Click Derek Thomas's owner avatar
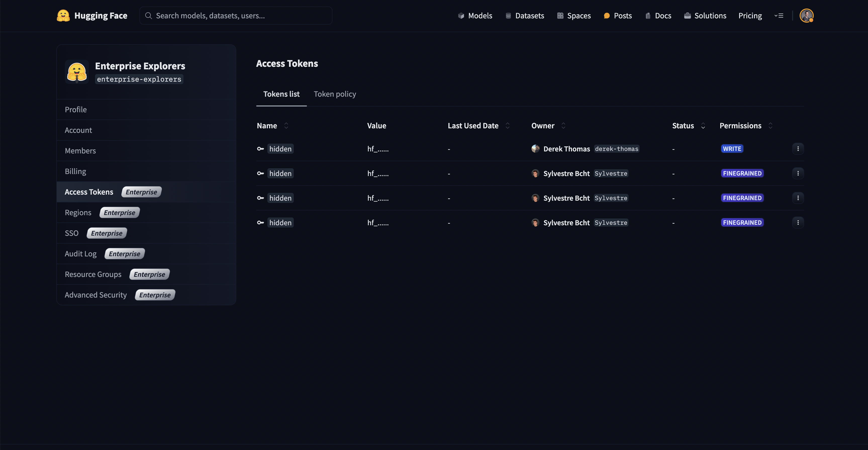This screenshot has height=450, width=868. (536, 149)
